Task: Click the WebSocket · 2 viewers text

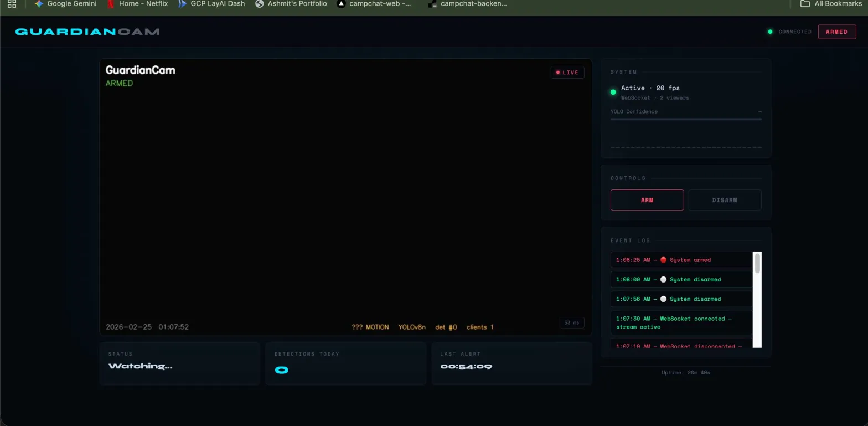Action: pos(655,97)
